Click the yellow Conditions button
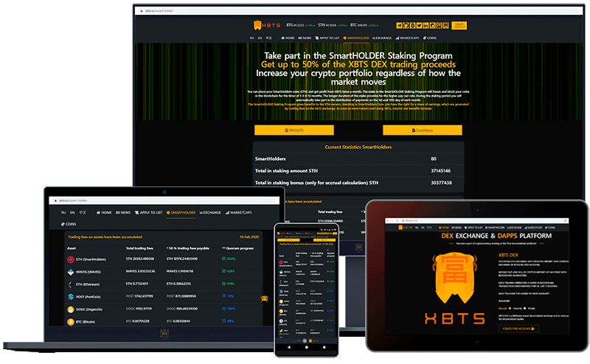Image resolution: width=590 pixels, height=364 pixels. click(x=422, y=130)
